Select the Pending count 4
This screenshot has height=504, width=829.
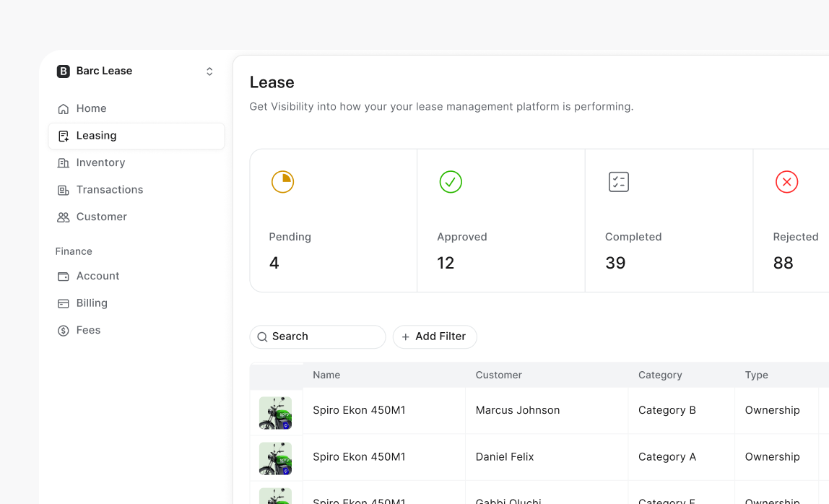[274, 263]
